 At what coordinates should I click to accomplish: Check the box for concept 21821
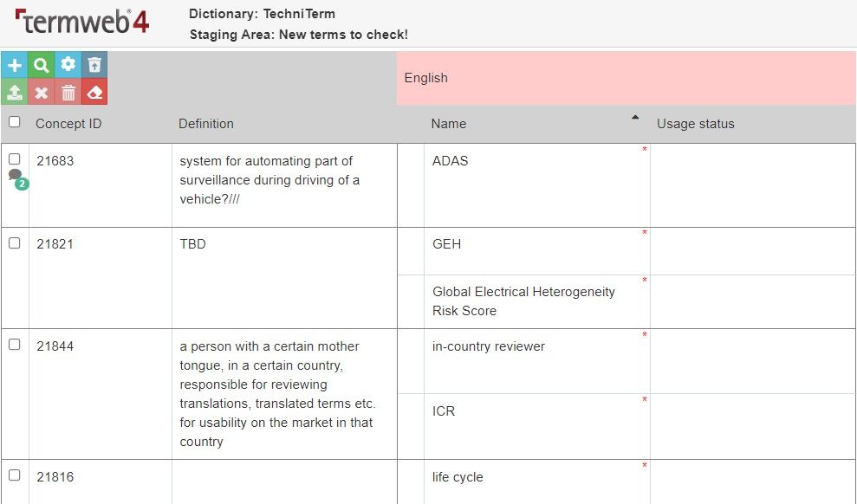click(x=15, y=243)
